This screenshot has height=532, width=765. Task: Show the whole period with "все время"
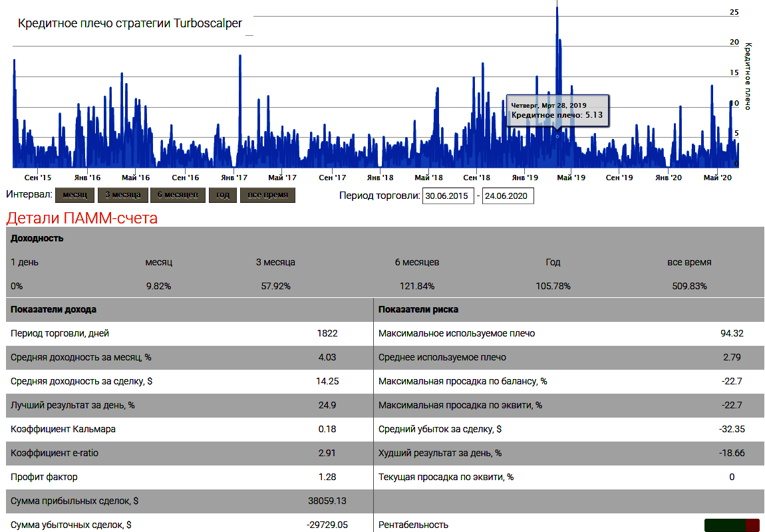pyautogui.click(x=267, y=195)
